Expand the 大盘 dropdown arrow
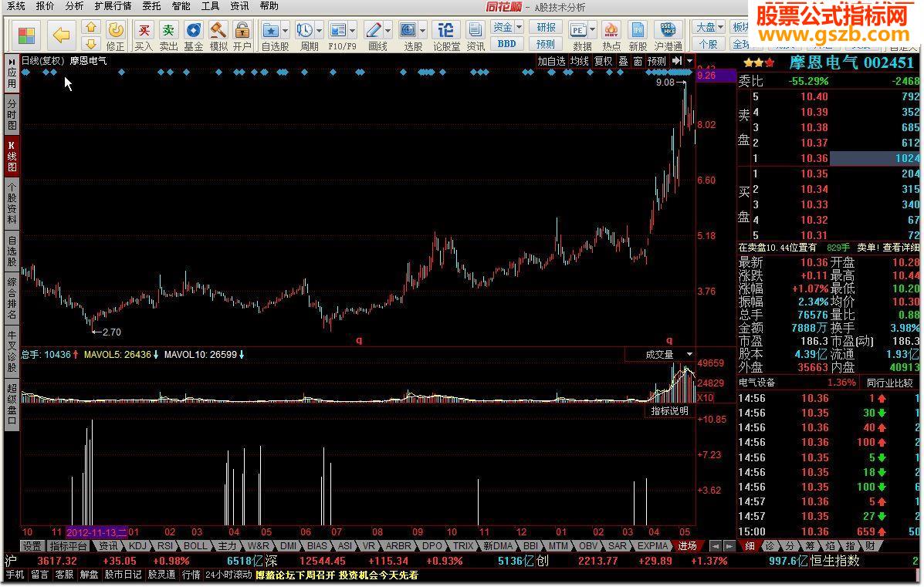Screen dimensions: 924x587 [720, 27]
